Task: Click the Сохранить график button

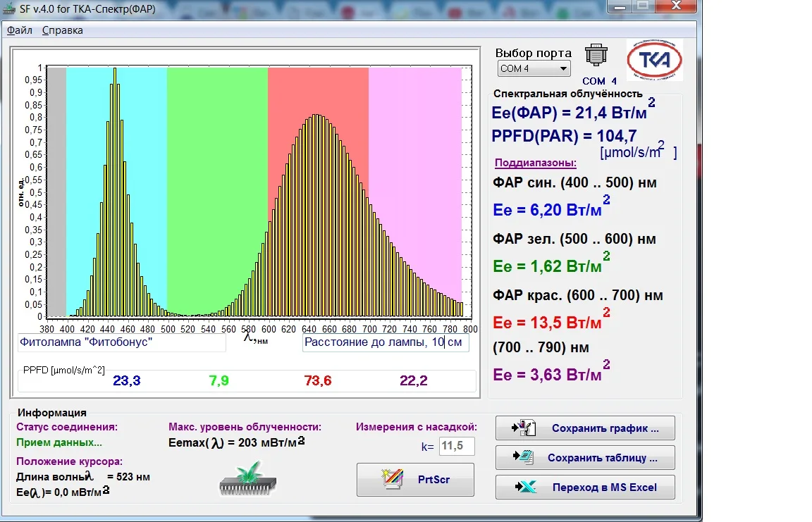Action: click(585, 428)
